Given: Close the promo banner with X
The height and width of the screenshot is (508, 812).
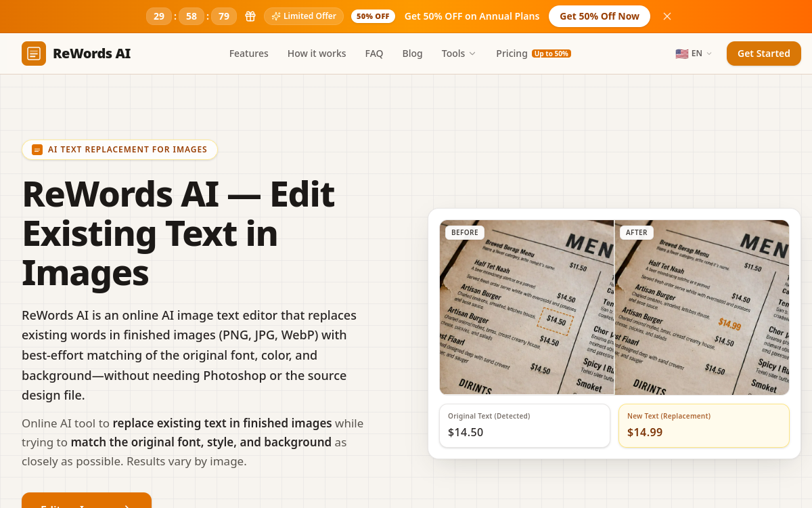Looking at the screenshot, I should pos(667,16).
